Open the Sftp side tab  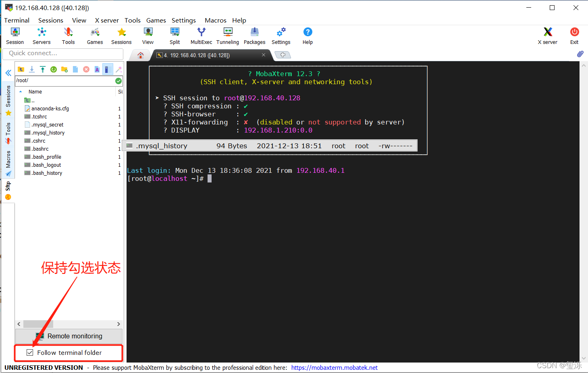(x=8, y=190)
